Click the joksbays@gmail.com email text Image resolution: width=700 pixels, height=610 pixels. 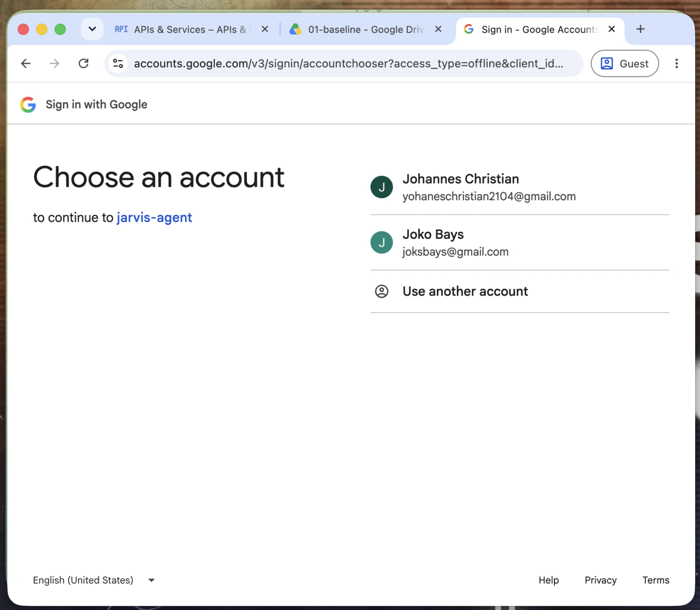[x=455, y=252]
